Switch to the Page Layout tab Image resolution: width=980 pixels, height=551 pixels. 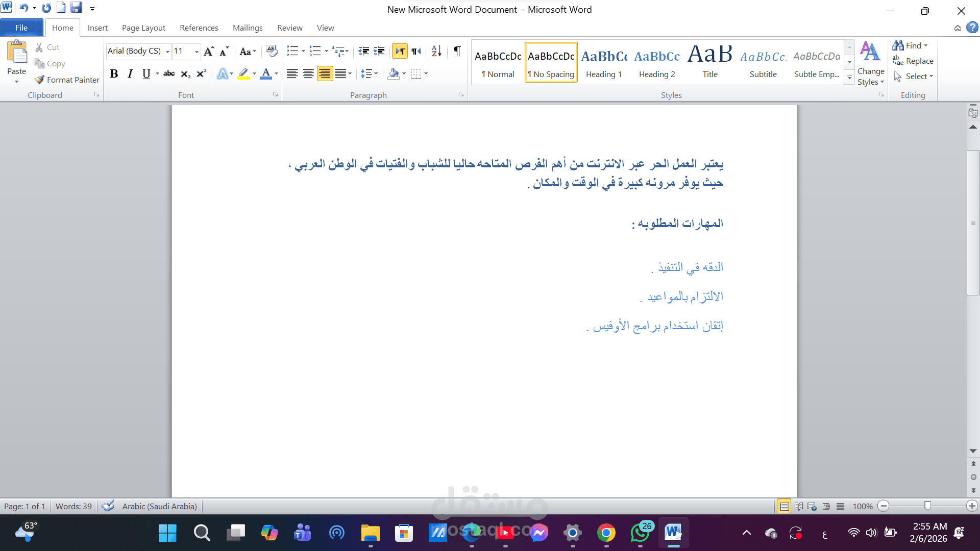click(143, 28)
